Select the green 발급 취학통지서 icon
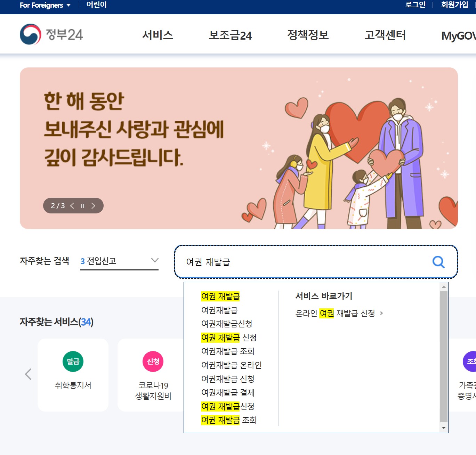The width and height of the screenshot is (476, 455). (x=73, y=361)
